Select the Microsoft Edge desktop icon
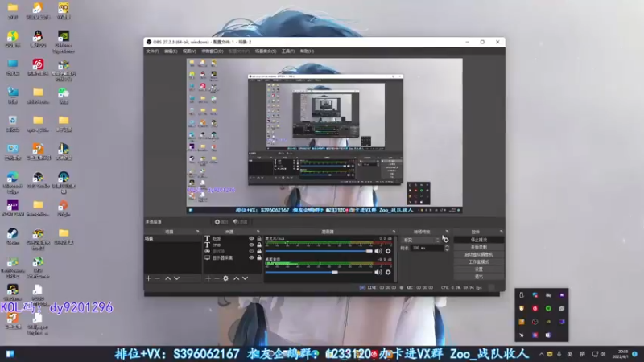This screenshot has height=362, width=644. pos(13,183)
